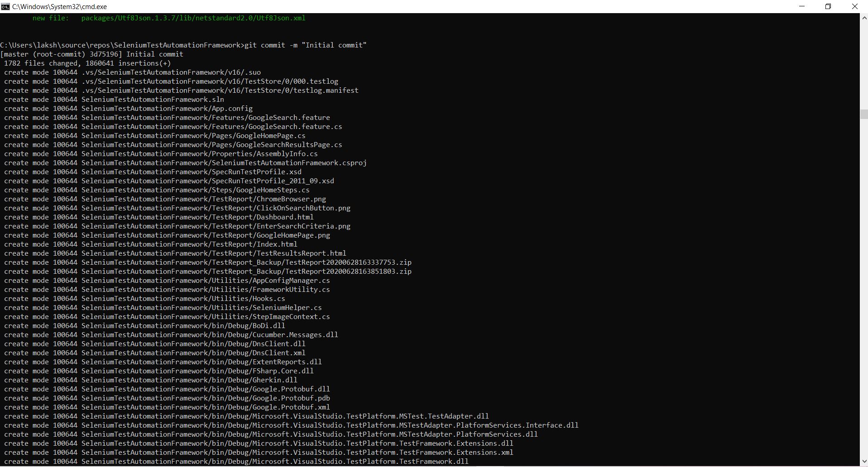Click the scrollbar up arrow

[x=864, y=18]
